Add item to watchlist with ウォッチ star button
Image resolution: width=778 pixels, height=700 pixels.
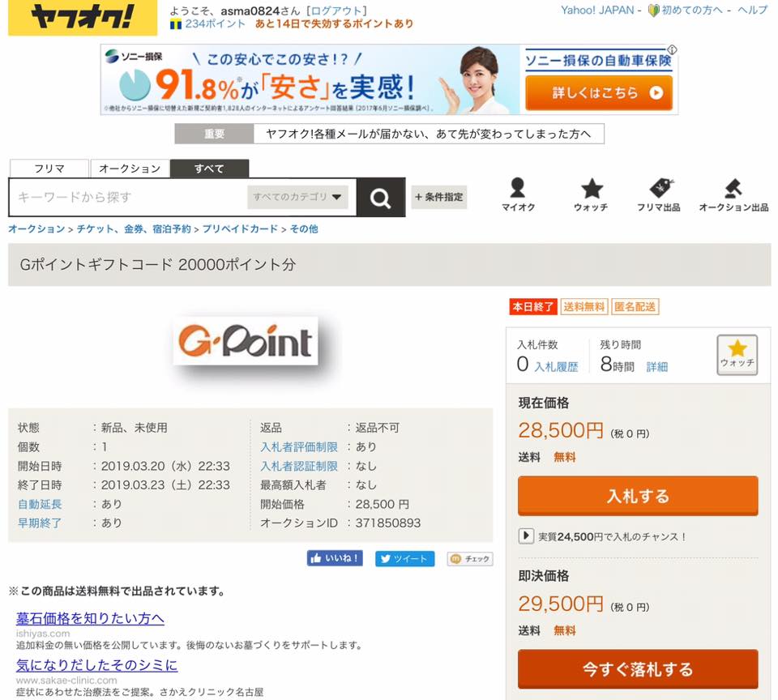pyautogui.click(x=737, y=355)
